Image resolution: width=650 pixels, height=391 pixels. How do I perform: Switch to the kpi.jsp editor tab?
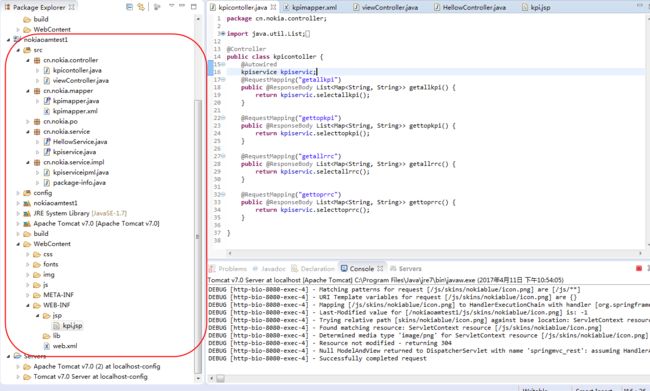536,7
